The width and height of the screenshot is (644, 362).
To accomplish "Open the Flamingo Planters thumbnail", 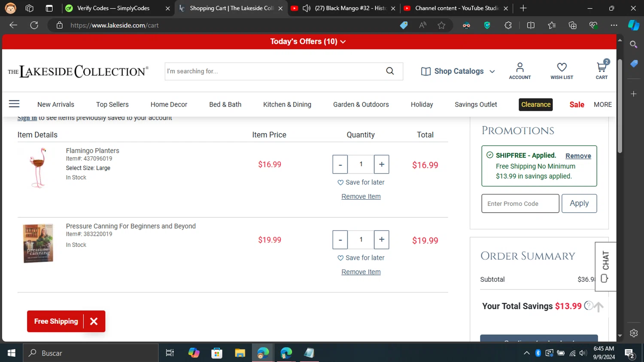I will pos(38,168).
